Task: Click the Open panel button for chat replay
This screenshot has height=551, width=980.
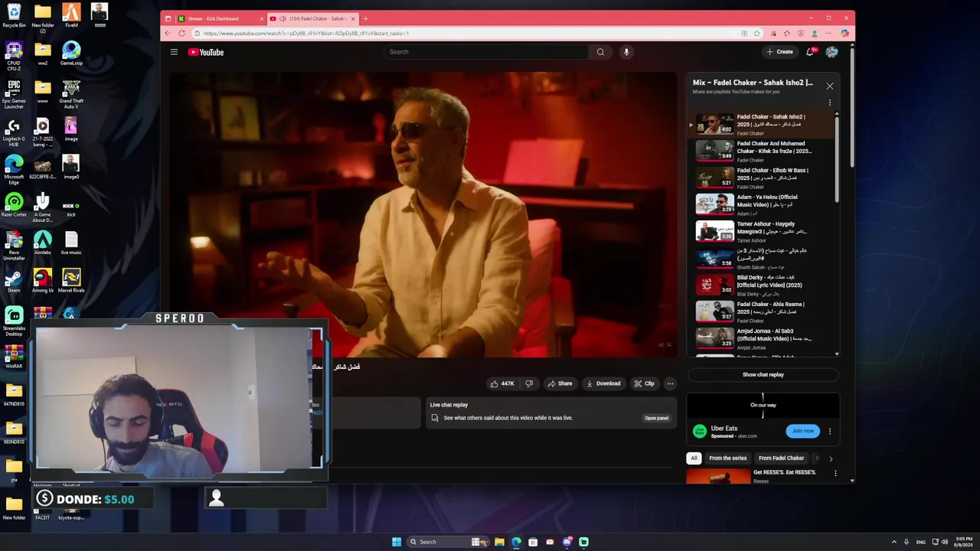Action: point(656,419)
